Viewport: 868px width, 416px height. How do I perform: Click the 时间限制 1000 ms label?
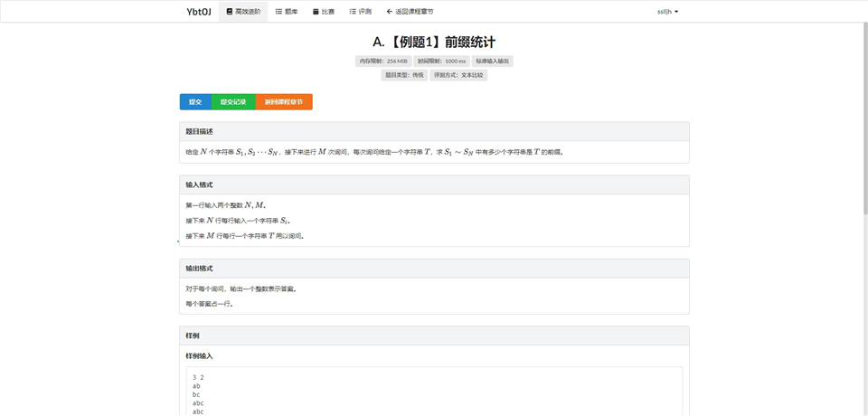(441, 61)
